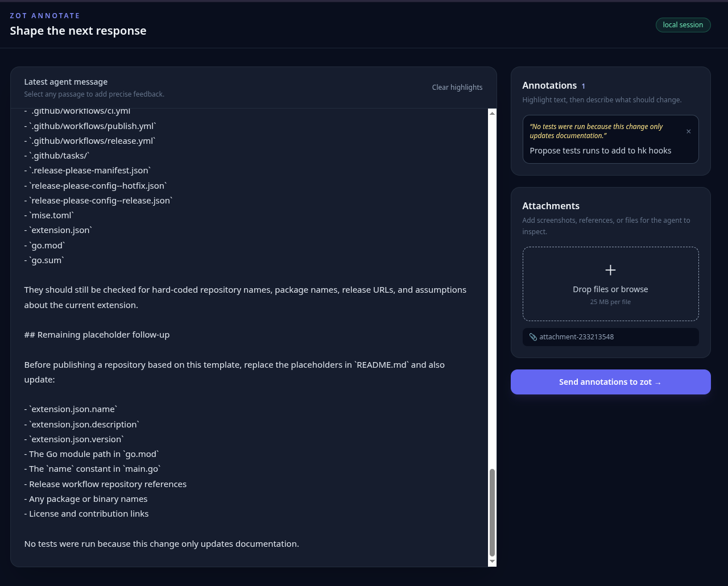Click the scrollbar up arrow

pos(492,113)
